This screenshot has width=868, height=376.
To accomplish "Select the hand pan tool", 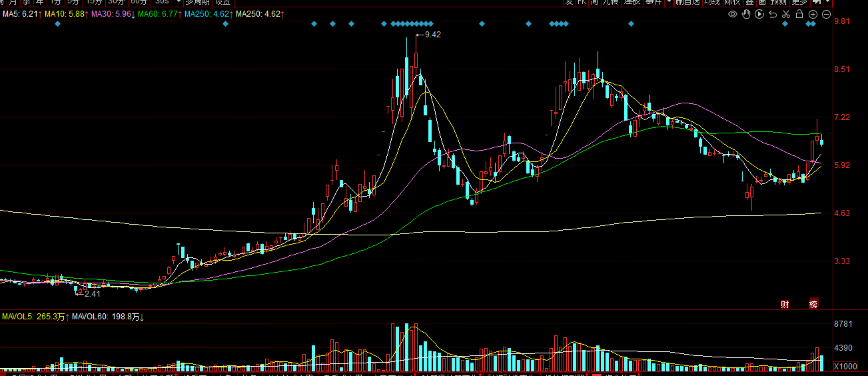I will 746,14.
